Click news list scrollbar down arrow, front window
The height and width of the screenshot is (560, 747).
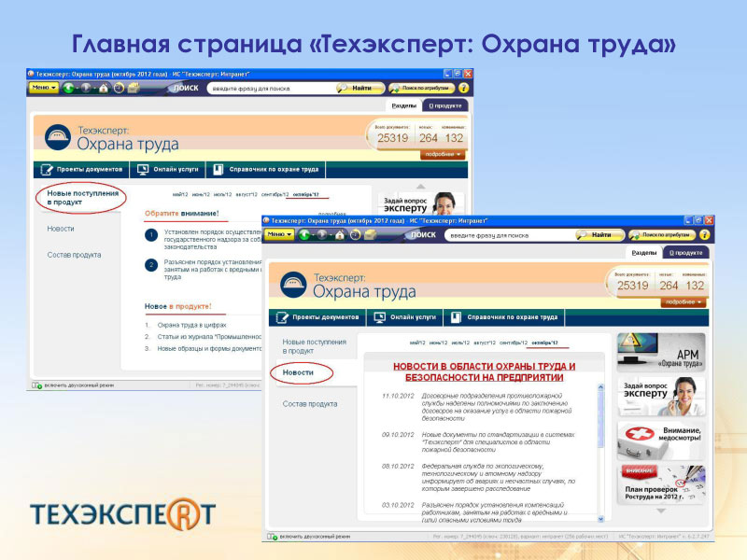(x=600, y=519)
